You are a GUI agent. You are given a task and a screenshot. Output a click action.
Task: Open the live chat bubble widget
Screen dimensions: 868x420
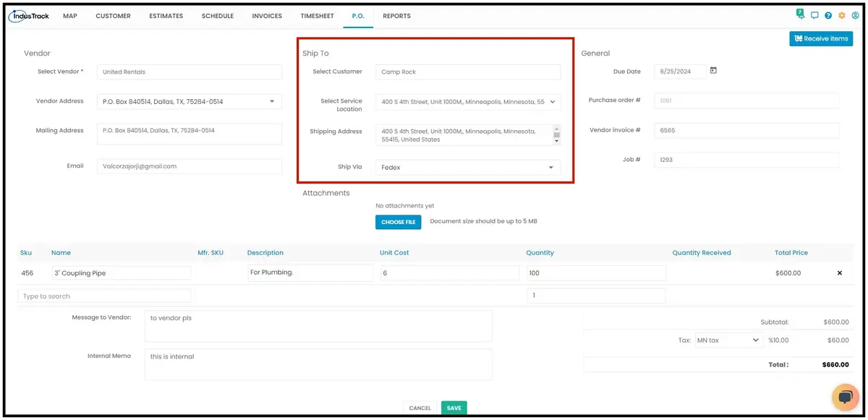(845, 397)
